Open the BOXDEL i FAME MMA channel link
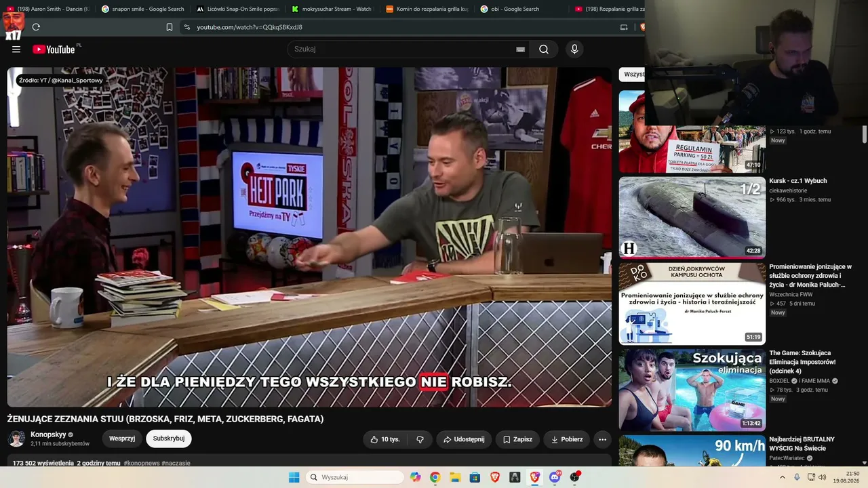The height and width of the screenshot is (488, 868). point(800,381)
